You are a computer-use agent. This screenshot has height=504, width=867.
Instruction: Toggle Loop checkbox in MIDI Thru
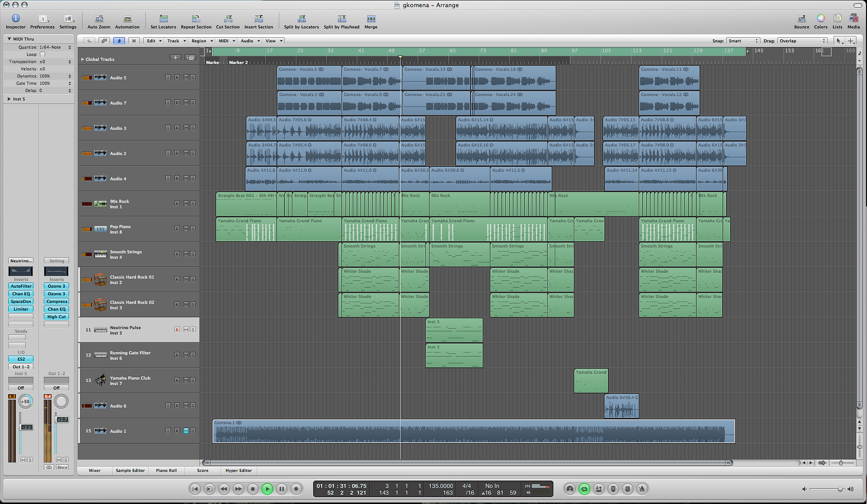[x=42, y=55]
